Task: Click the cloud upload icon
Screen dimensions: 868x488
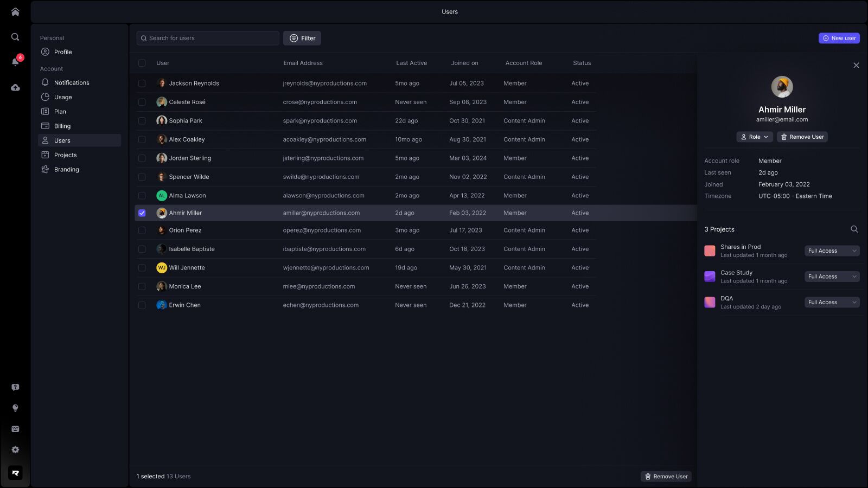Action: [15, 87]
